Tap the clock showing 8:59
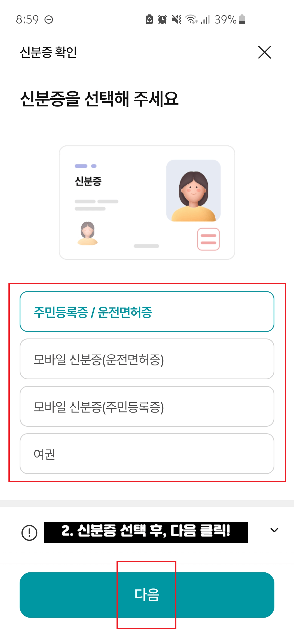The image size is (294, 644). pyautogui.click(x=27, y=19)
